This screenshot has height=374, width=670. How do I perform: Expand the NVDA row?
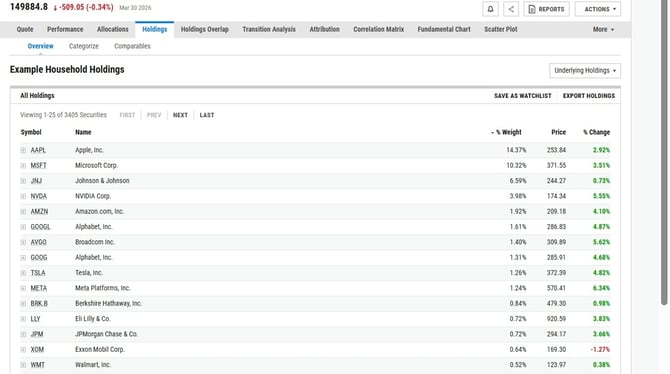tap(23, 196)
